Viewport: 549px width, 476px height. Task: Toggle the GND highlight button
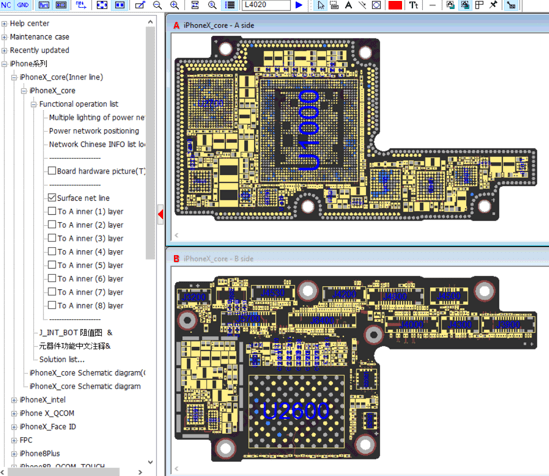coord(23,5)
